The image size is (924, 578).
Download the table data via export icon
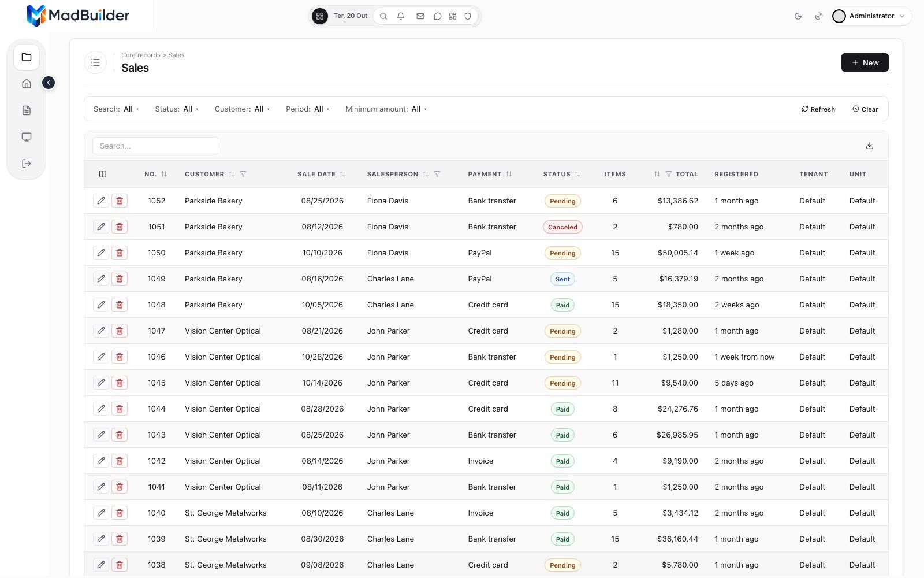(870, 146)
